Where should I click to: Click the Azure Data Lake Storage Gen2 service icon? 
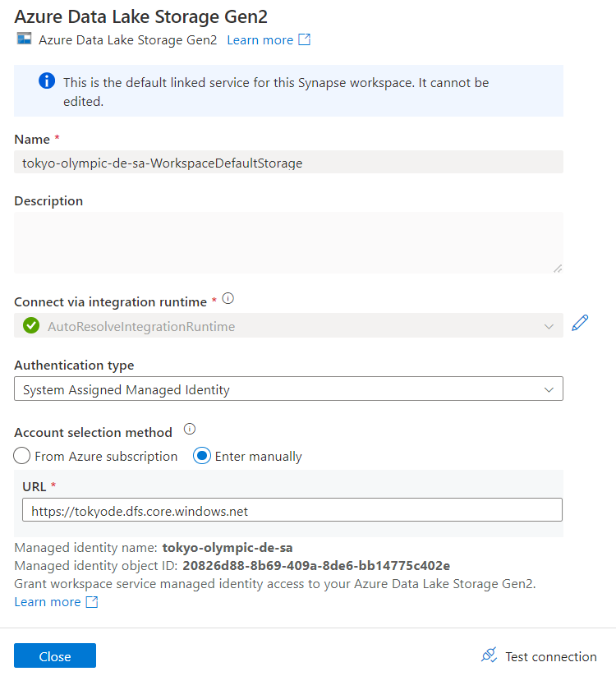click(24, 39)
